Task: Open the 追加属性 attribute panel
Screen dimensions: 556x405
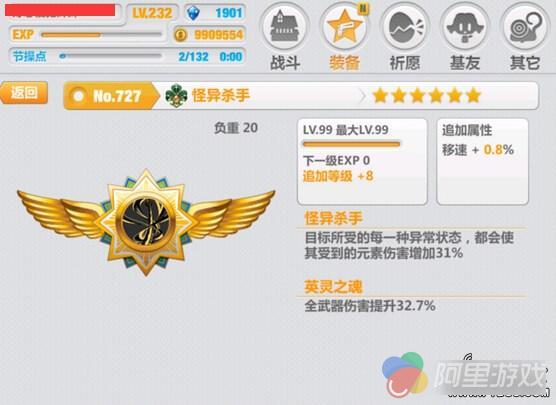Action: click(482, 162)
